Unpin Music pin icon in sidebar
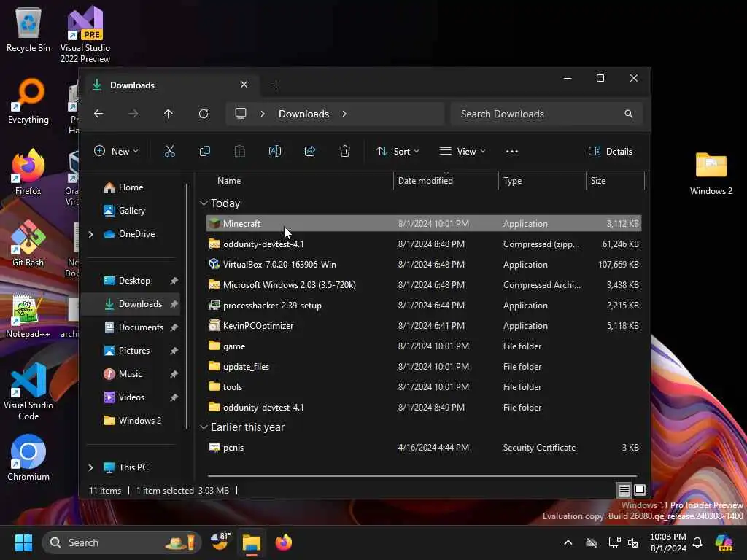Screen dimensions: 747x560 pyautogui.click(x=174, y=374)
